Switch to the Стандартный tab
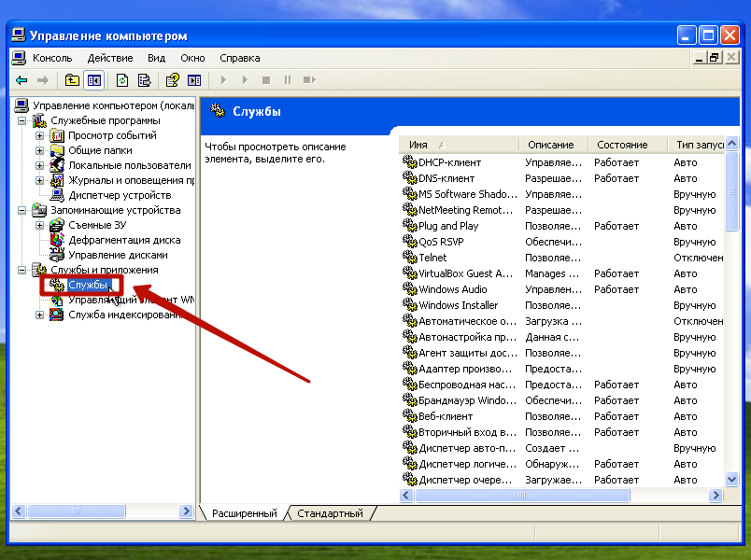The image size is (751, 560). click(332, 513)
